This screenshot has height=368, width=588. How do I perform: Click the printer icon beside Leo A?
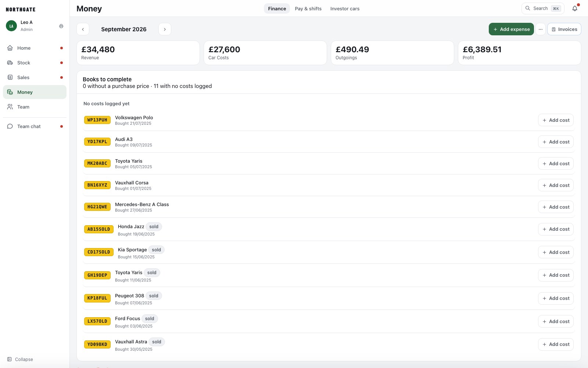pyautogui.click(x=61, y=26)
